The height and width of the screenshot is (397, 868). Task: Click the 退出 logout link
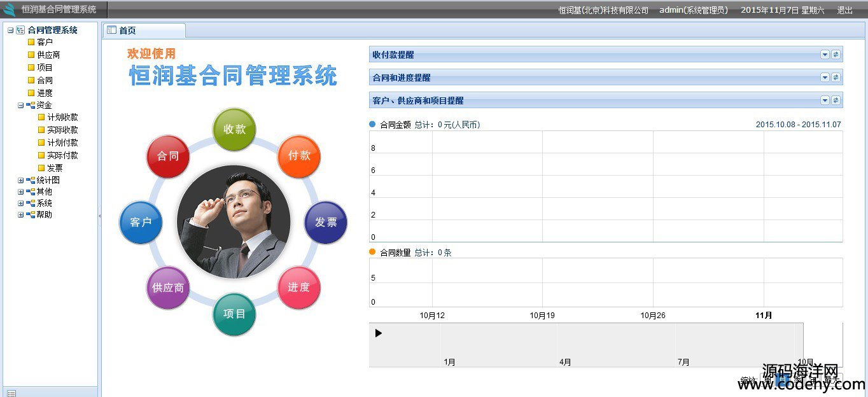click(844, 10)
